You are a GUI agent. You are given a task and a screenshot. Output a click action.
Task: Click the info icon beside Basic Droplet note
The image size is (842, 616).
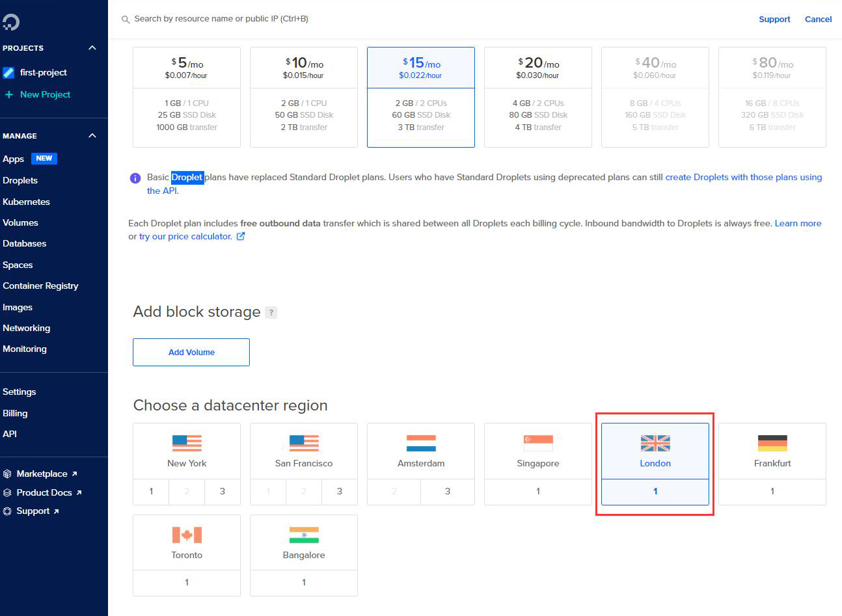[x=135, y=178]
